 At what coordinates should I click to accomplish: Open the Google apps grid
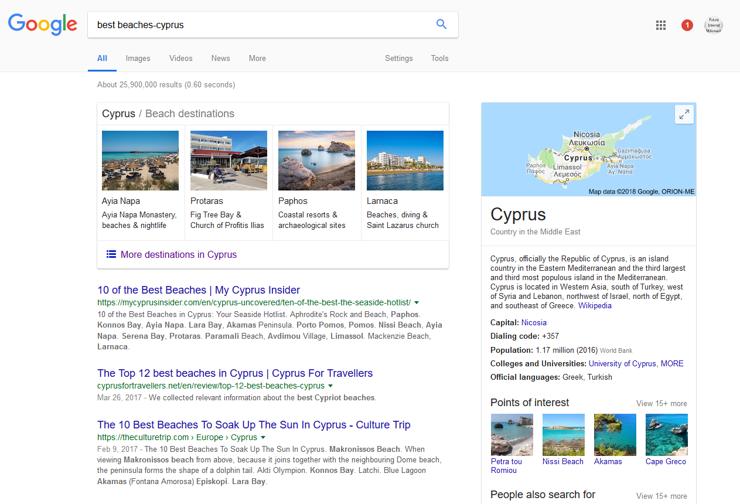coord(661,25)
